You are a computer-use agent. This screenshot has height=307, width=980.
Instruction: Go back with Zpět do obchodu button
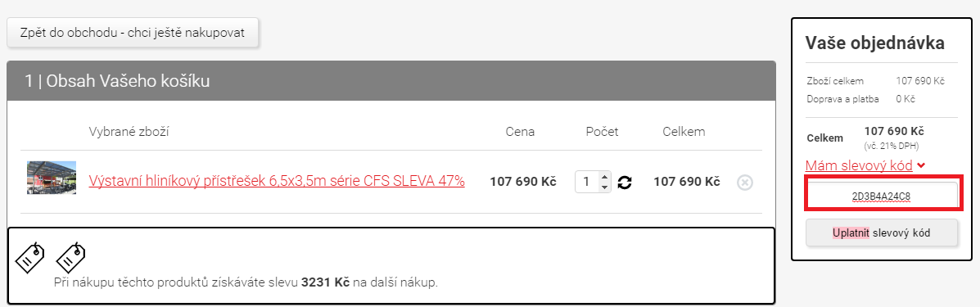(133, 33)
